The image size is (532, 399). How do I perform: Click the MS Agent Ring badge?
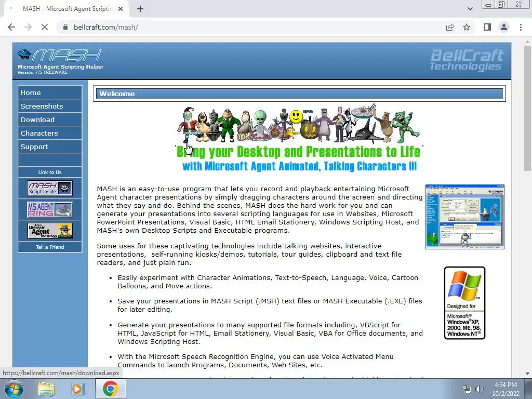coord(50,210)
